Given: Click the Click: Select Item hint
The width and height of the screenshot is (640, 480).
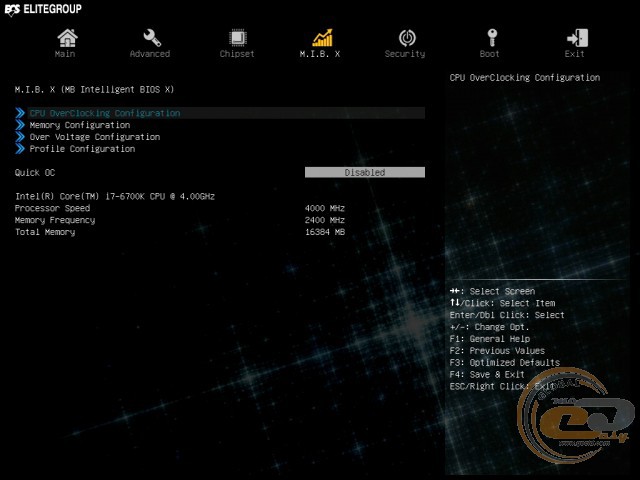Looking at the screenshot, I should (x=502, y=303).
